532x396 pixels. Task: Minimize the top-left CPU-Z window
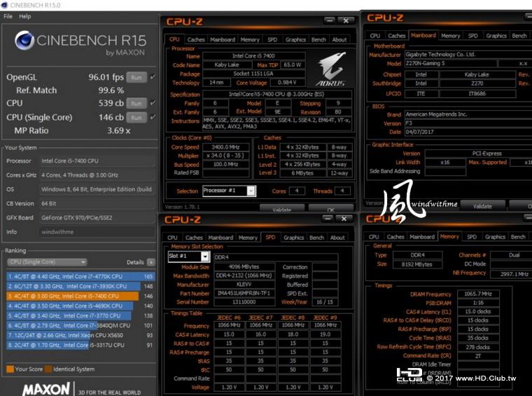[x=329, y=20]
